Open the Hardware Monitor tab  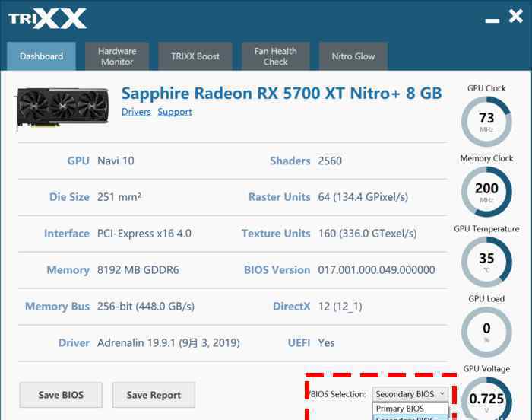(x=117, y=56)
